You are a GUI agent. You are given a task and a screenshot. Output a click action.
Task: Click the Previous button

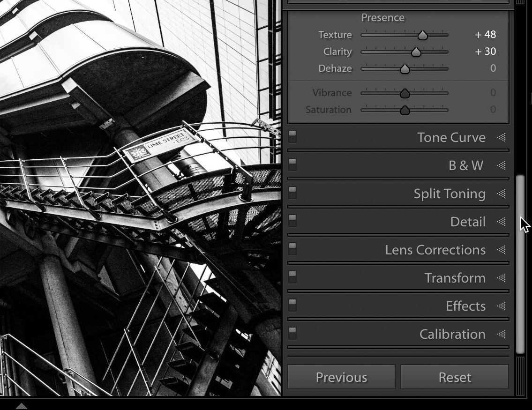341,377
